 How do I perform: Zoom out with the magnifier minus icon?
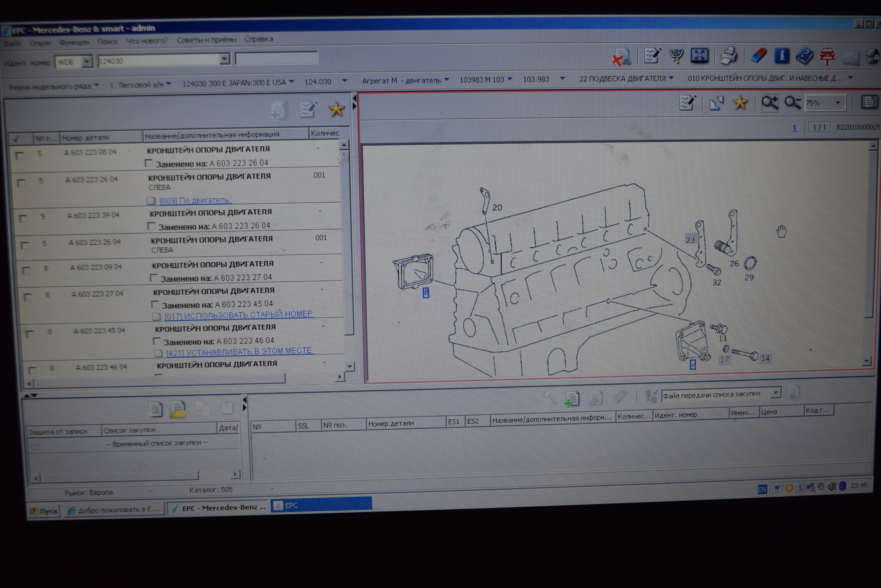click(792, 102)
